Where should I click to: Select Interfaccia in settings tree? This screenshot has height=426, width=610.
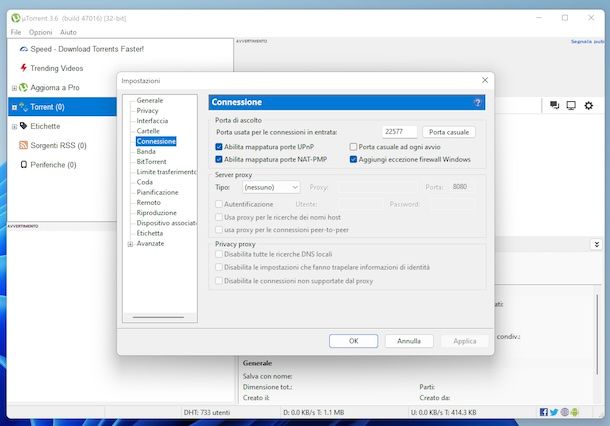[x=152, y=121]
